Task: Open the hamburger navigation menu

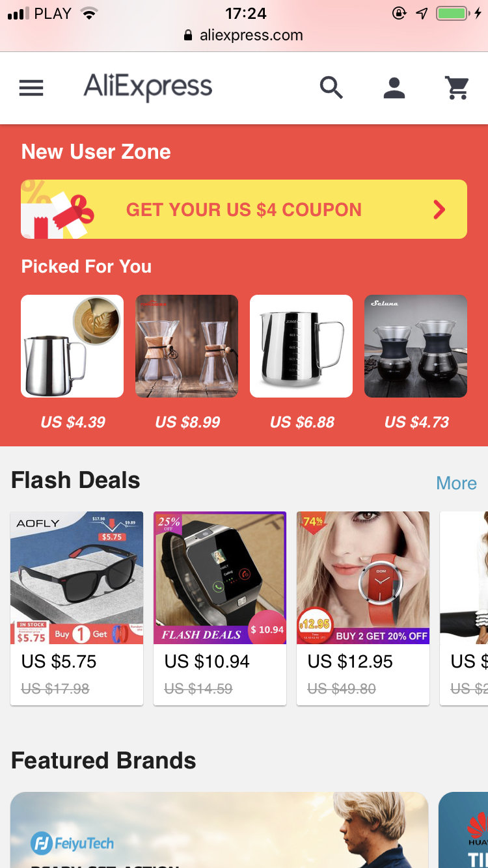Action: pyautogui.click(x=31, y=88)
